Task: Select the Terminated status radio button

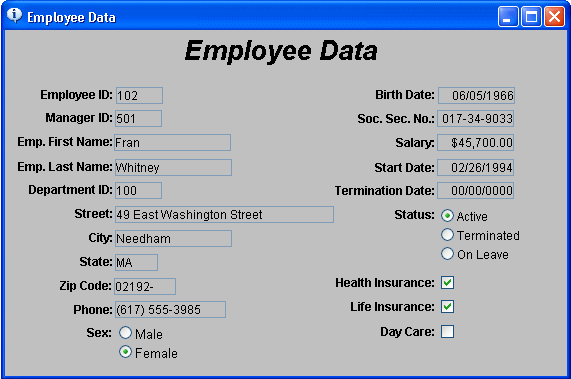Action: 447,235
